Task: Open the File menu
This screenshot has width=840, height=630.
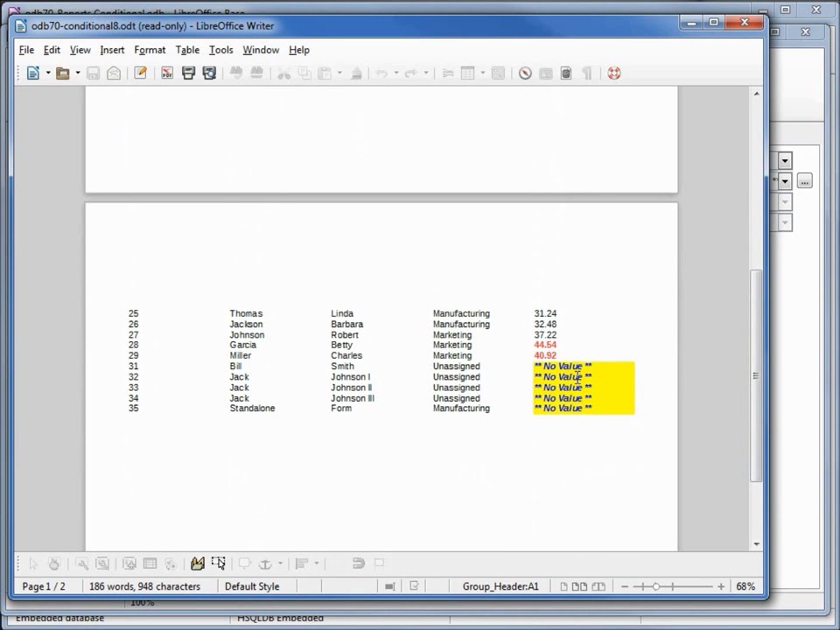Action: click(26, 50)
